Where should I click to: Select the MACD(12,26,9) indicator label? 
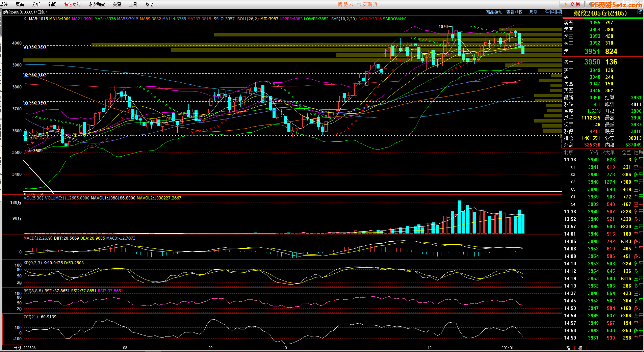38,238
